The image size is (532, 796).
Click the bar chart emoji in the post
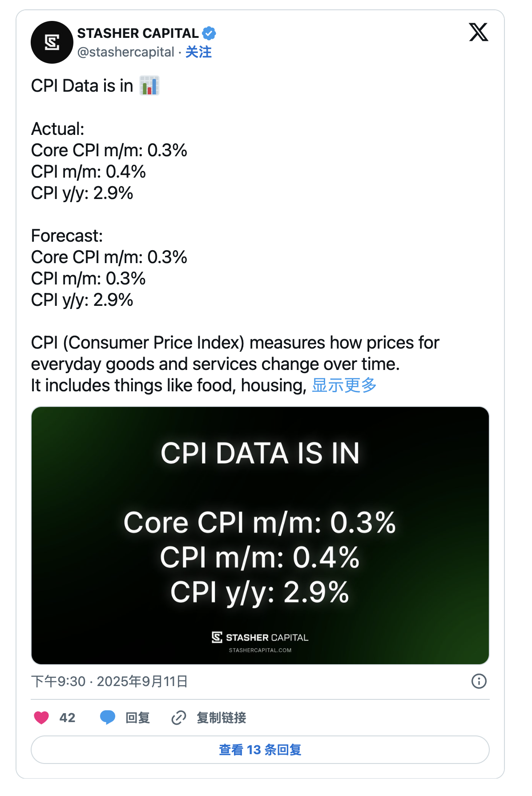pyautogui.click(x=149, y=85)
